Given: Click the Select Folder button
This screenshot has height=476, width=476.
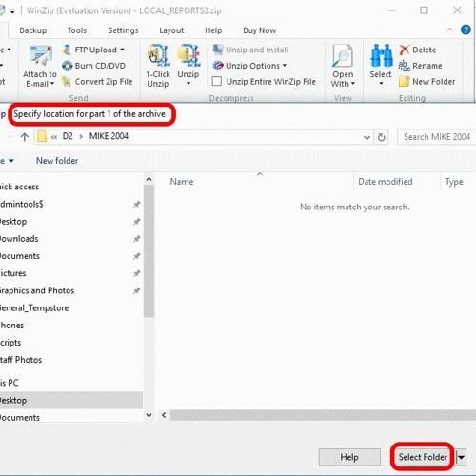Looking at the screenshot, I should pos(423,457).
